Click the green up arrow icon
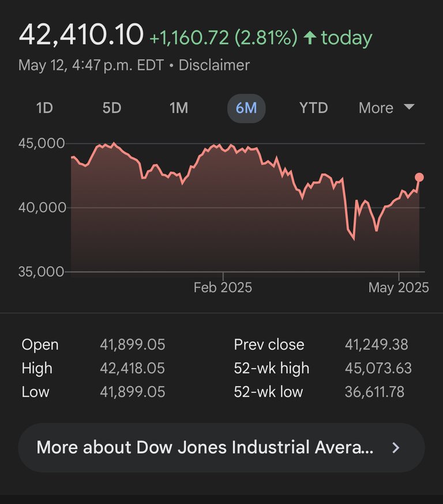 coord(310,38)
